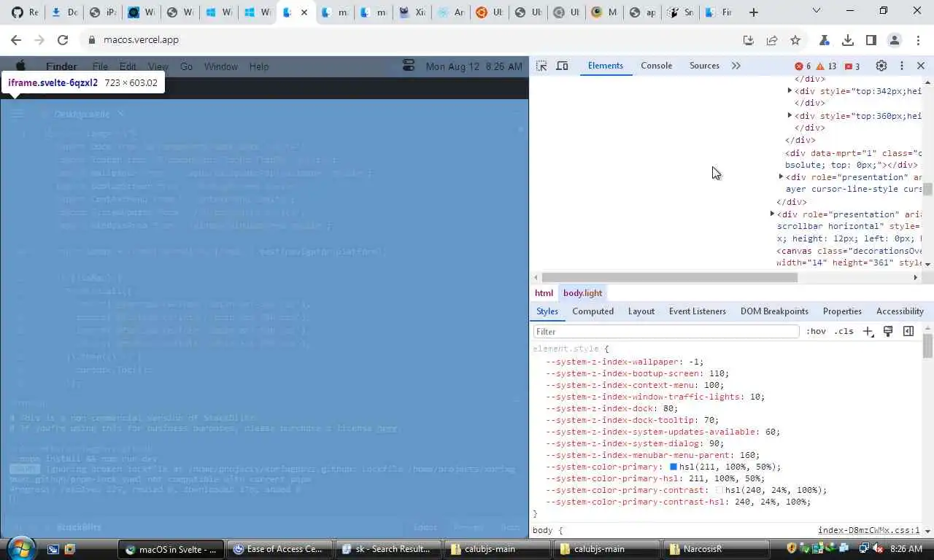
Task: Open the macOS Edit menu
Action: click(128, 66)
